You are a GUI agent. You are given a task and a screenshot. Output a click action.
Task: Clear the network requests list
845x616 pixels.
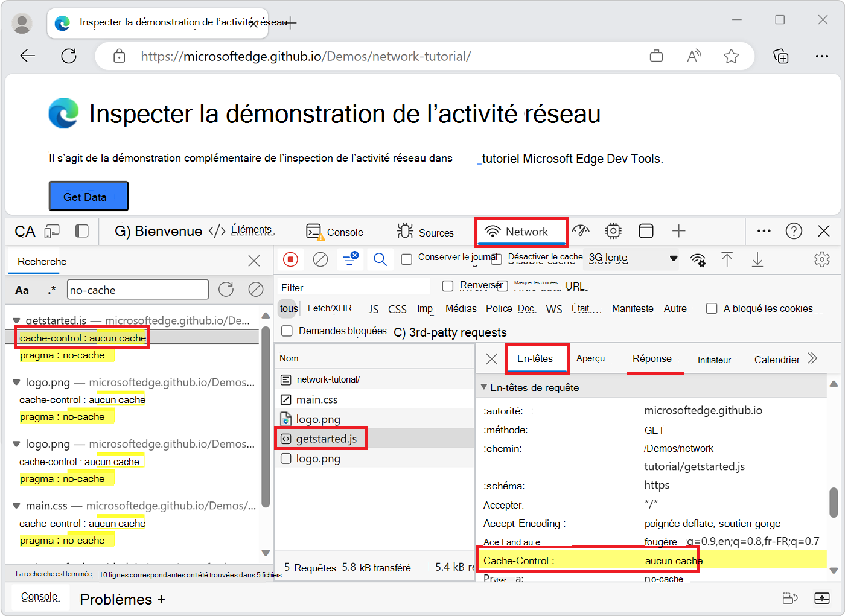320,259
